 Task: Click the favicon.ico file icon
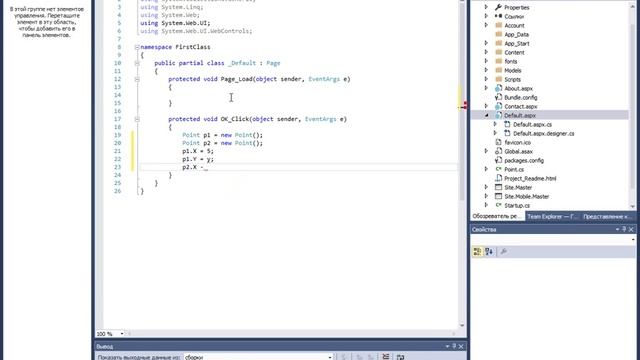[498, 142]
